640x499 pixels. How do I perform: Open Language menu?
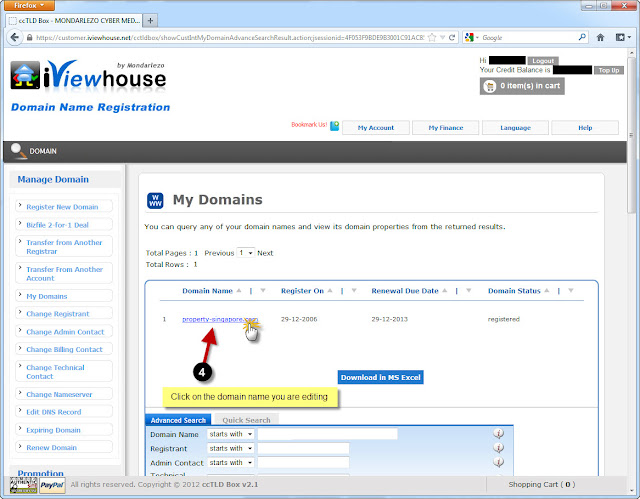click(x=516, y=128)
